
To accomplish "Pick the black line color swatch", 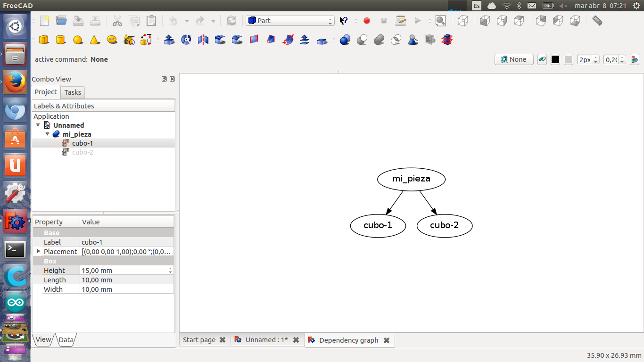I will [x=555, y=59].
